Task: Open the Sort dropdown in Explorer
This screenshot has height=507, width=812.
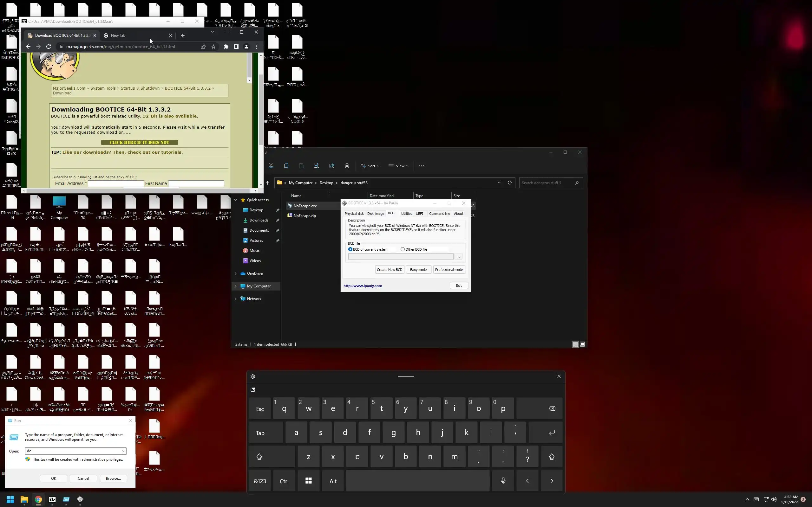Action: pyautogui.click(x=370, y=166)
